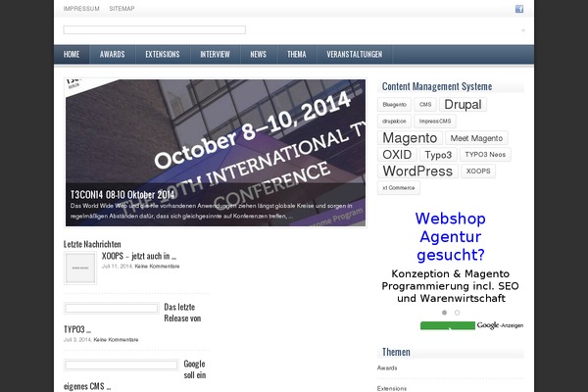
Task: Open the Webshop Agentur gesucht ad
Action: pyautogui.click(x=451, y=236)
